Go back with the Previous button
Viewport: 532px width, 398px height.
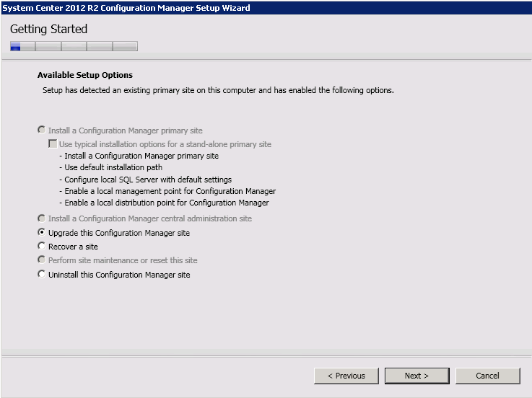pos(346,376)
